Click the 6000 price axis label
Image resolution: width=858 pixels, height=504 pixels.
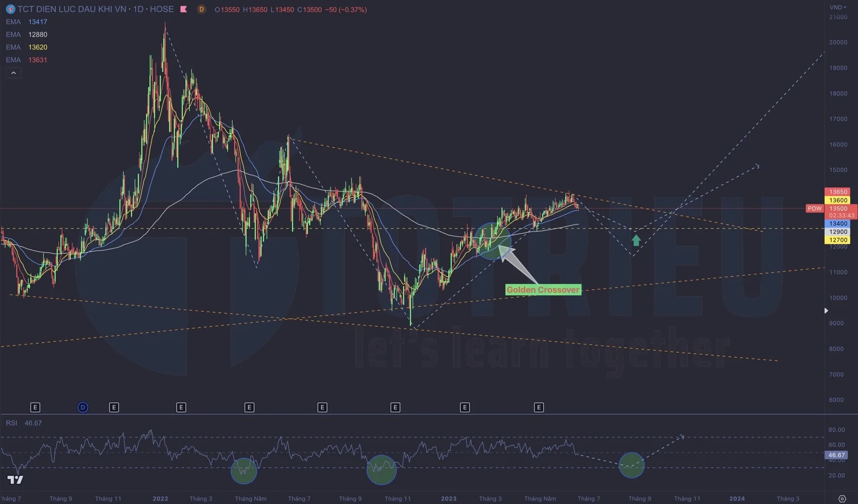click(x=836, y=400)
